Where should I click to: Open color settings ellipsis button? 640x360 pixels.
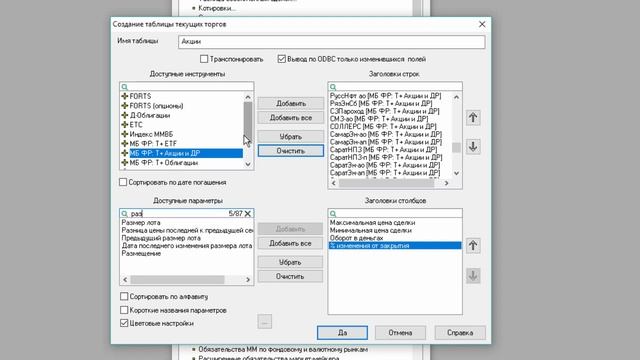264,322
